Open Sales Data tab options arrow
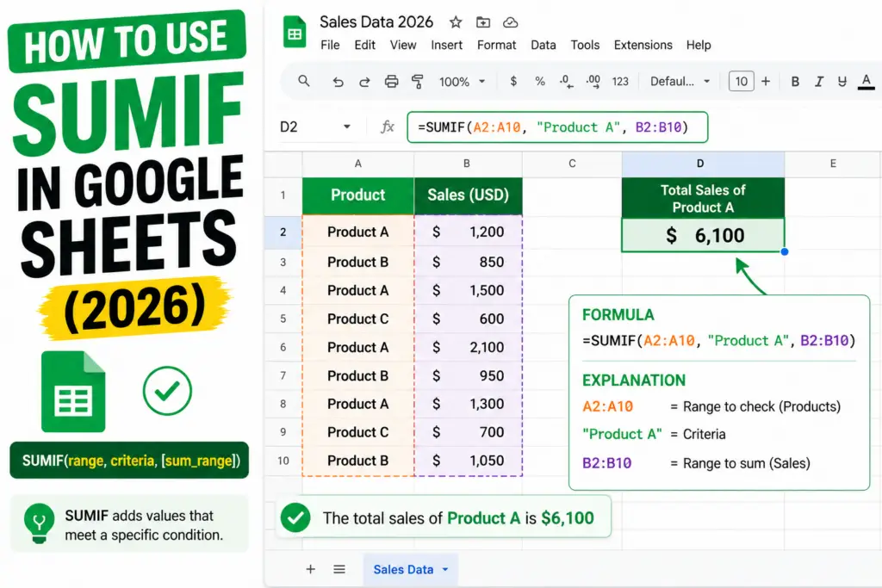 [445, 569]
